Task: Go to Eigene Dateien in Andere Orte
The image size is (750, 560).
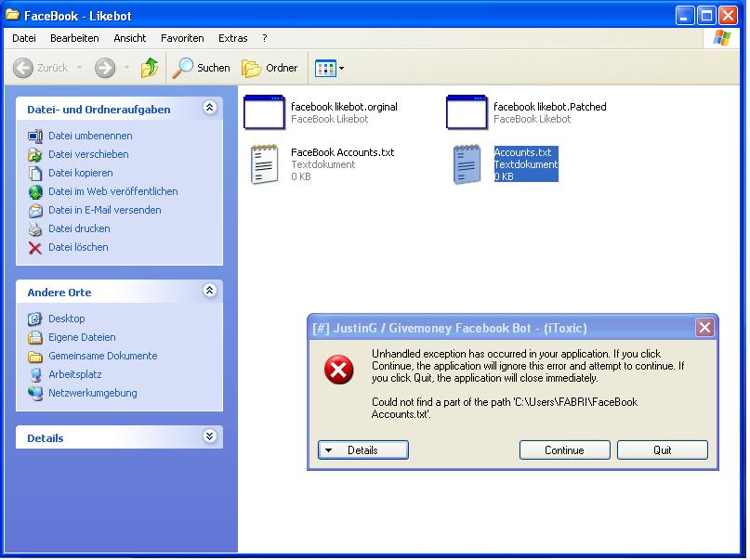Action: 82,337
